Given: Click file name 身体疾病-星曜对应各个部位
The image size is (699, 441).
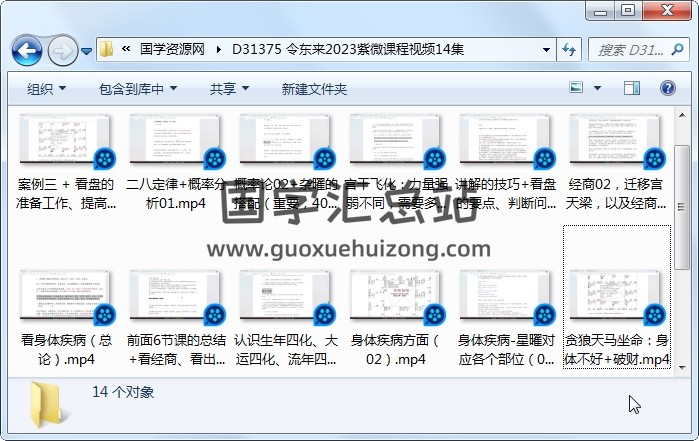Looking at the screenshot, I should (x=506, y=350).
